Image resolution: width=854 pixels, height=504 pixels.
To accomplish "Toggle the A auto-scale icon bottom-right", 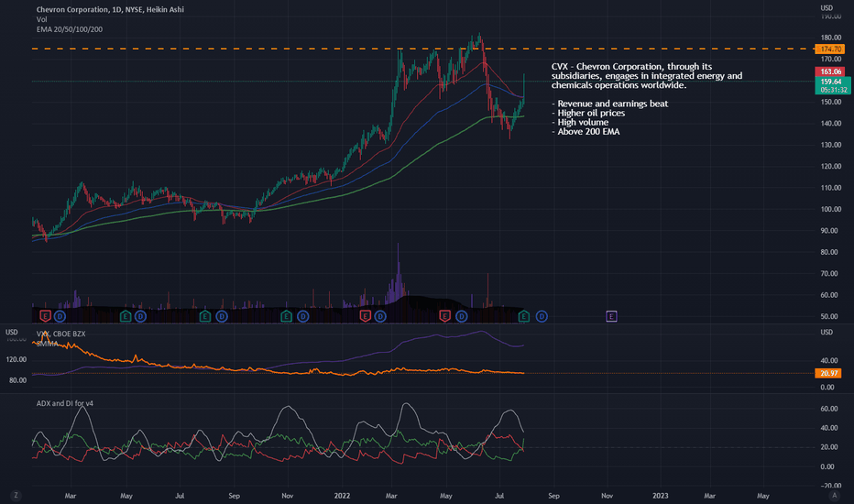I will tap(835, 495).
